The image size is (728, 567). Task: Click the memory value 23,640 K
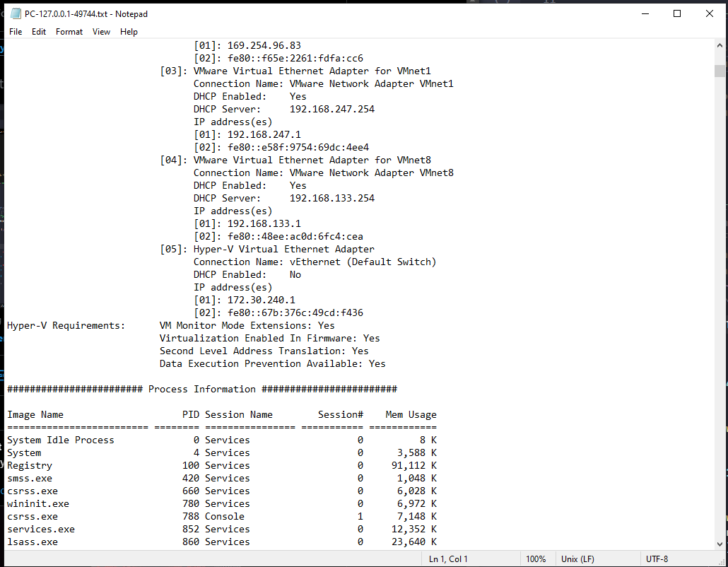point(414,542)
